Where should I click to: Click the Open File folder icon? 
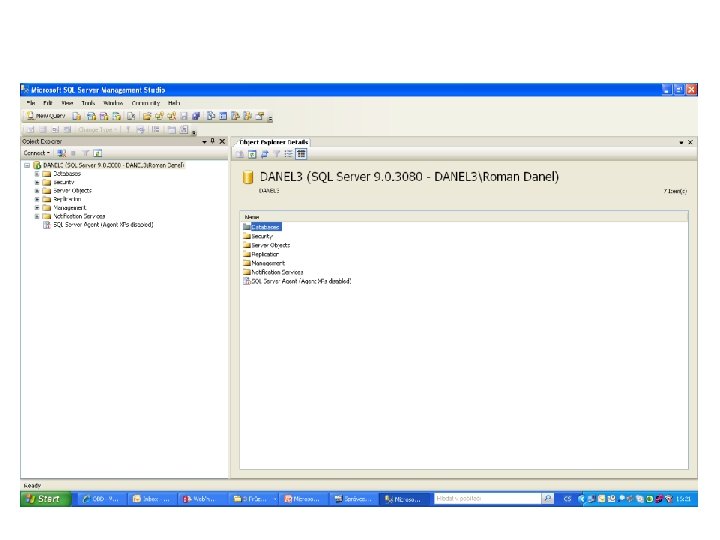147,116
